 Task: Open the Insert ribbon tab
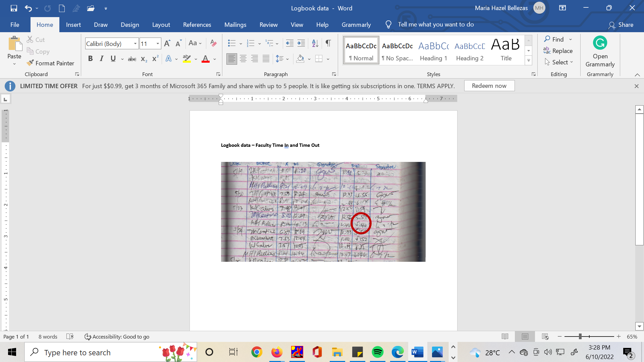coord(73,25)
